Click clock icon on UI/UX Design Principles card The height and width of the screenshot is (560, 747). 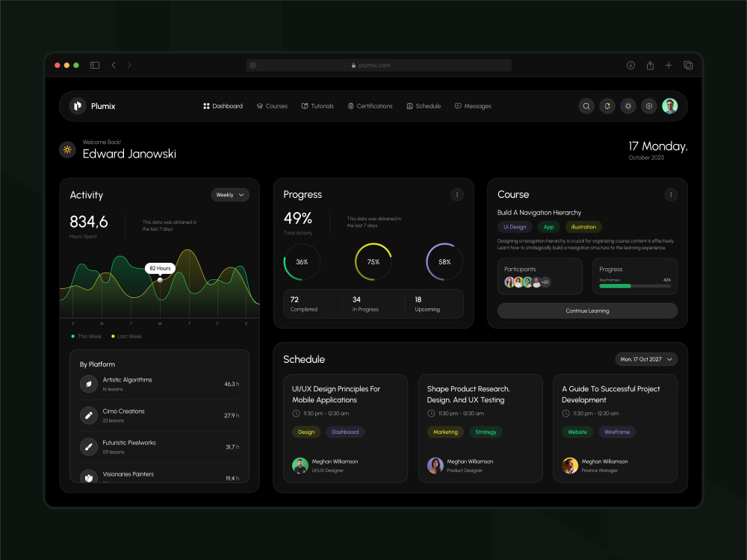click(x=296, y=414)
